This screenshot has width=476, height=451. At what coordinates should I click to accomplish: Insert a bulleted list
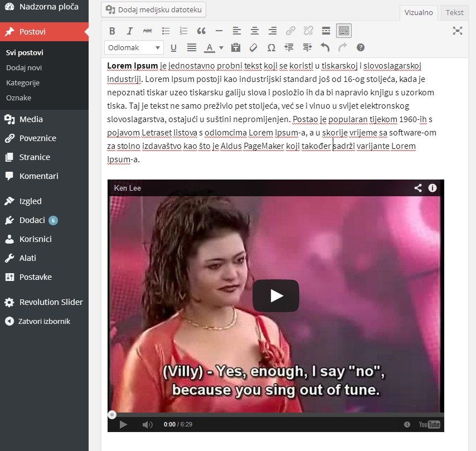click(166, 31)
